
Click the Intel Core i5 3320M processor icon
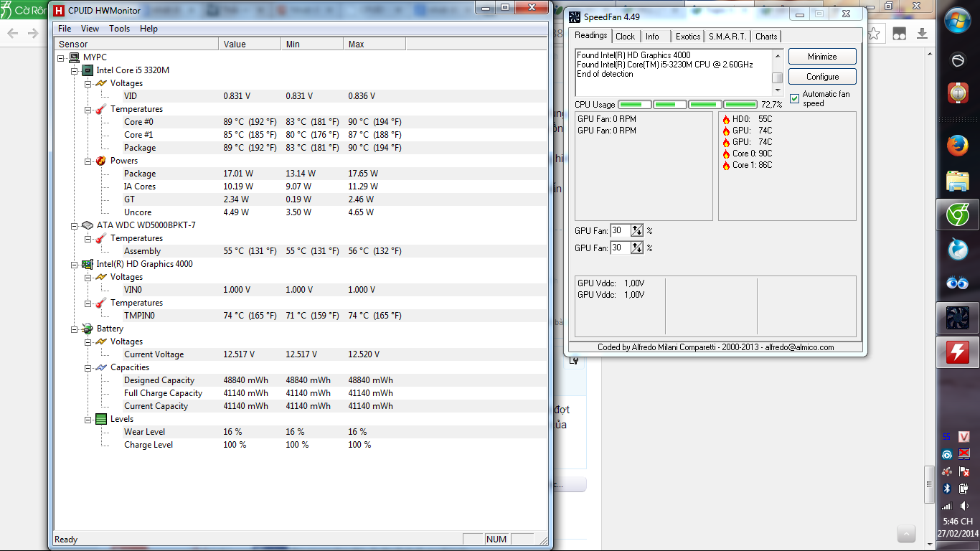tap(88, 70)
